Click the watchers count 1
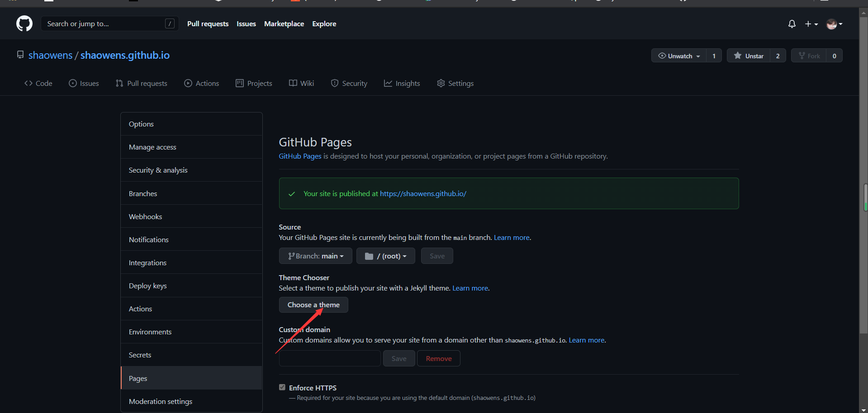Screen dimensions: 868x413 [x=714, y=56]
